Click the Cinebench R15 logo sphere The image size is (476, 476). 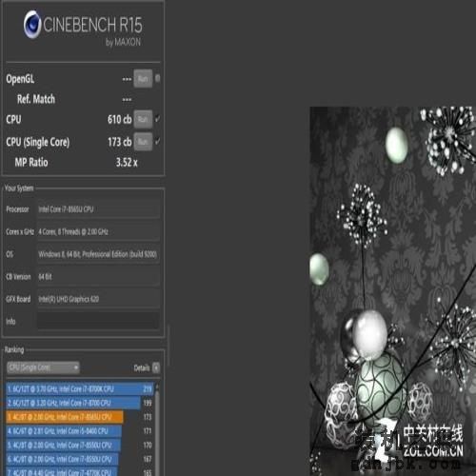[x=32, y=24]
